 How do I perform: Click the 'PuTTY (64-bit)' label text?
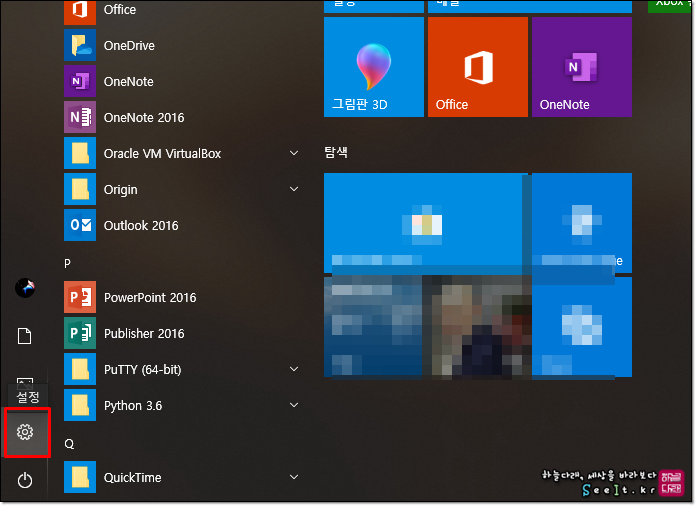coord(142,370)
